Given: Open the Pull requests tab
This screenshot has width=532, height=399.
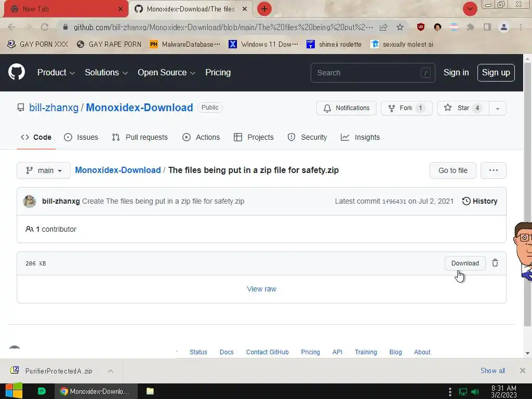Looking at the screenshot, I should pos(140,137).
